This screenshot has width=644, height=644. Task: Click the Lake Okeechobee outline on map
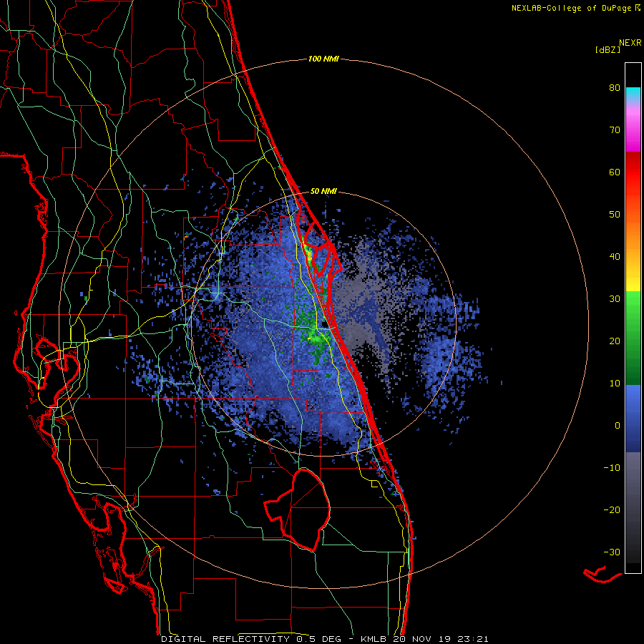click(298, 509)
